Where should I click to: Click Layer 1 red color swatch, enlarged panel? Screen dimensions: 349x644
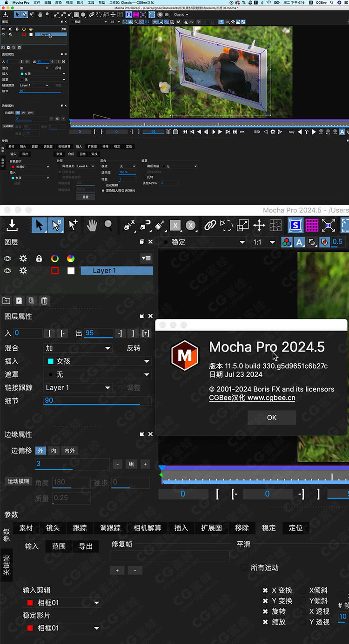tap(55, 271)
